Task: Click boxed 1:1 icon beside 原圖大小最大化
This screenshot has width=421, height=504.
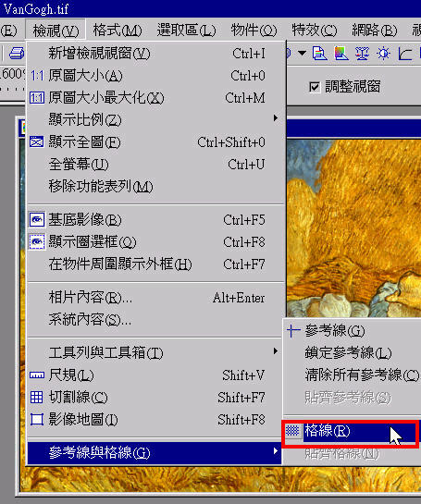Action: [37, 98]
